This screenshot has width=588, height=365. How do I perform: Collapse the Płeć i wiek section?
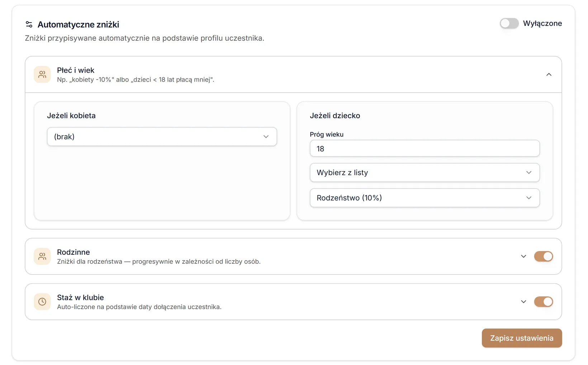click(549, 75)
